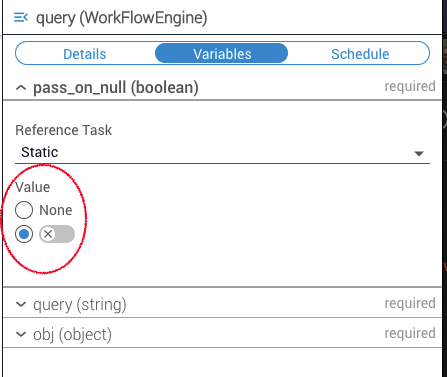Click the chevron icon next to query (string)
447x377 pixels.
click(x=21, y=304)
